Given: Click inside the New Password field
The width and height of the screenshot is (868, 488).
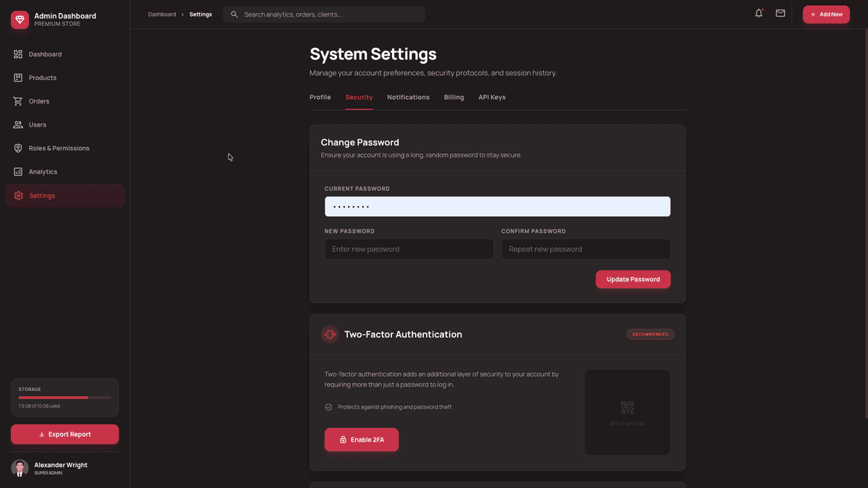Looking at the screenshot, I should coord(409,249).
